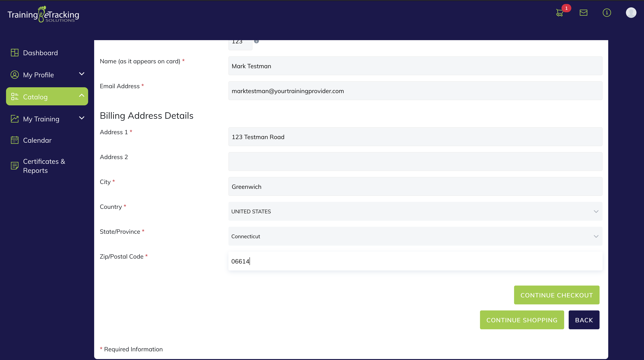Open the shopping cart icon
The image size is (644, 360).
tap(560, 13)
